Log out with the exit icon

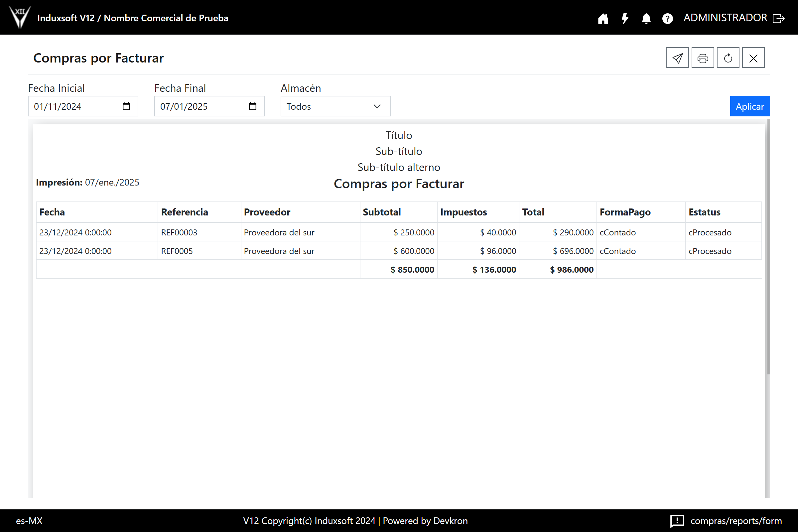[779, 18]
